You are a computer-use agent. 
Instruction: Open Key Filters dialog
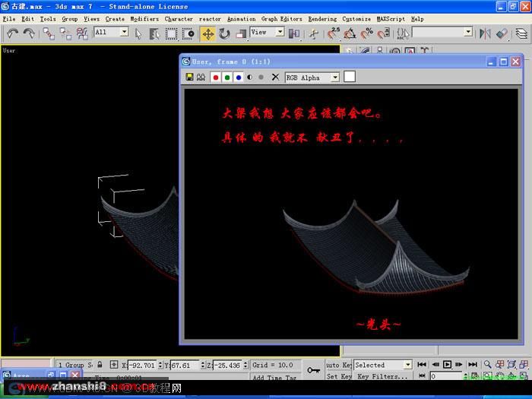pos(382,376)
